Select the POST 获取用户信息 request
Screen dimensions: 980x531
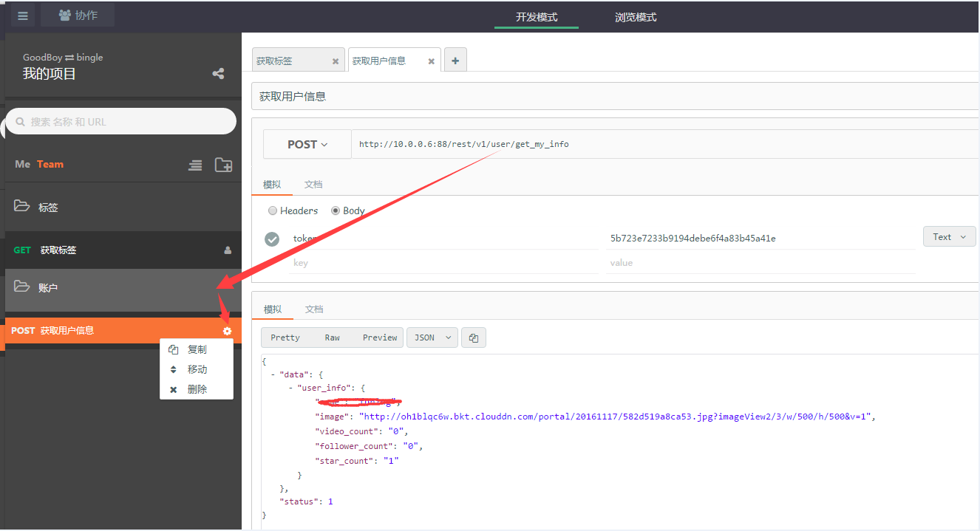click(x=123, y=330)
